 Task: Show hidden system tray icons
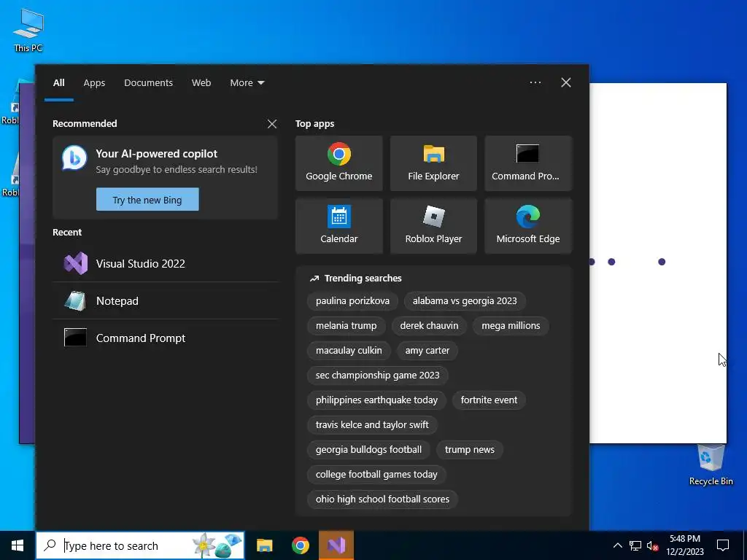(x=617, y=545)
